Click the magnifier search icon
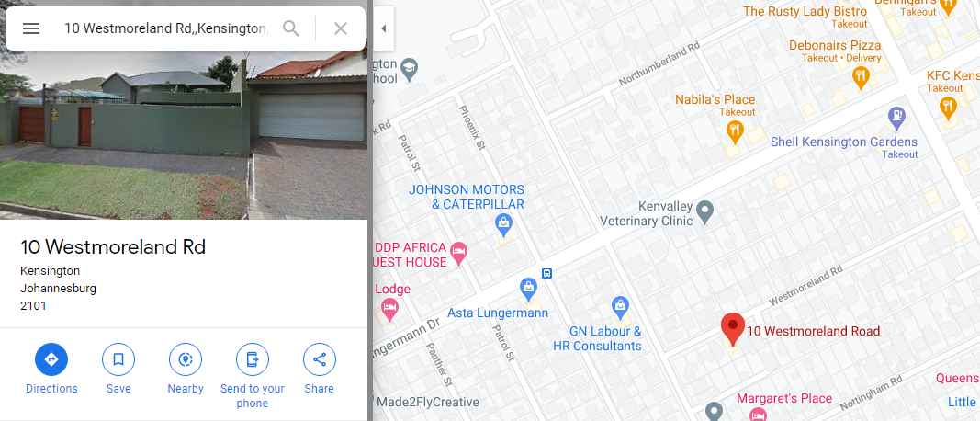Viewport: 980px width, 421px height. coord(290,28)
